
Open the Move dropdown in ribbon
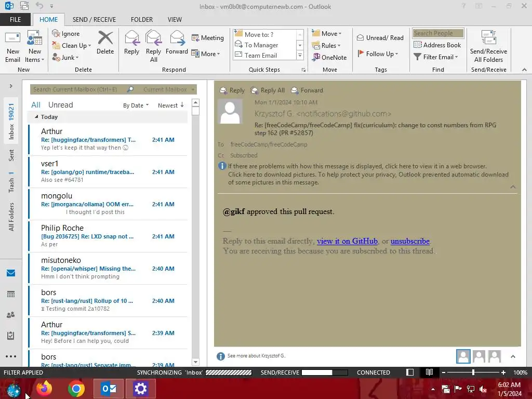tap(327, 34)
